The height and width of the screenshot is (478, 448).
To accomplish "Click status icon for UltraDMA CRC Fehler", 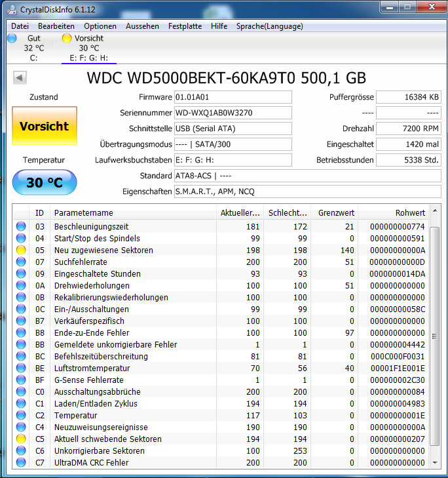I will [21, 462].
